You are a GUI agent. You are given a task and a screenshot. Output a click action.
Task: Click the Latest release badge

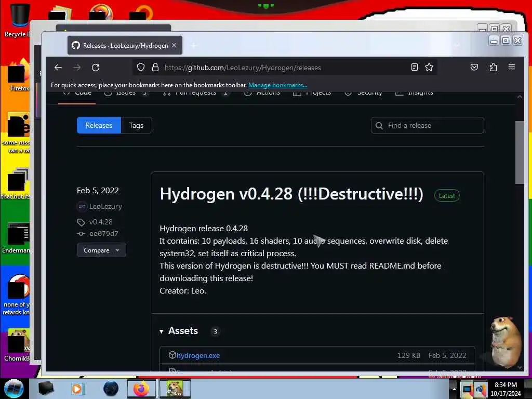447,196
